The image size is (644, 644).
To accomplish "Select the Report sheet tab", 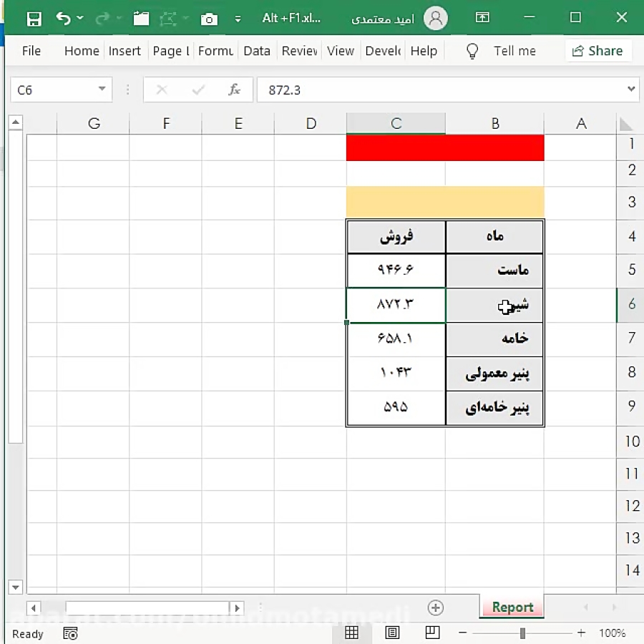I will coord(511,607).
